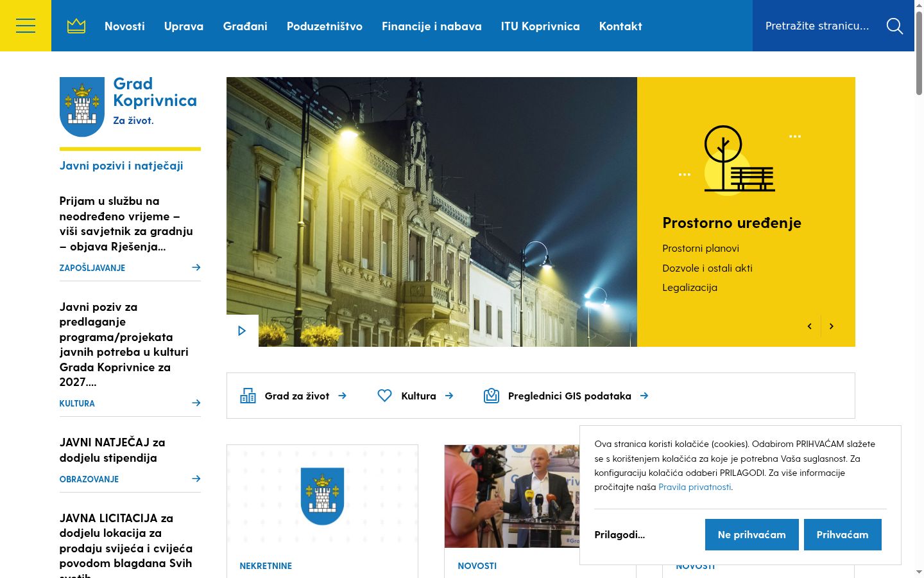
Task: Open Pravila privatnosti link
Action: [x=695, y=487]
